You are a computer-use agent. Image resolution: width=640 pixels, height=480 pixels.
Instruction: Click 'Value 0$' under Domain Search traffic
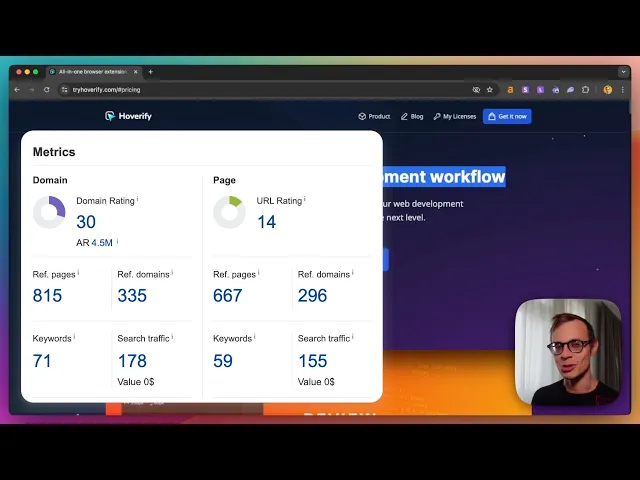[136, 382]
